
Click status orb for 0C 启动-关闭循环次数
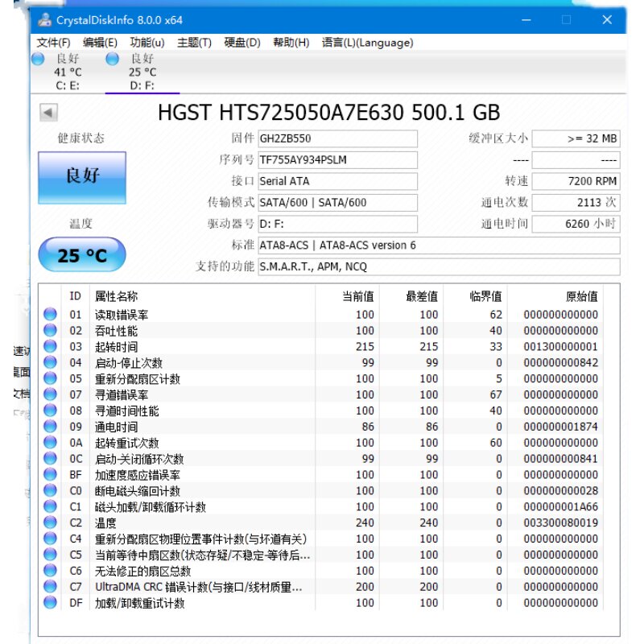click(50, 458)
